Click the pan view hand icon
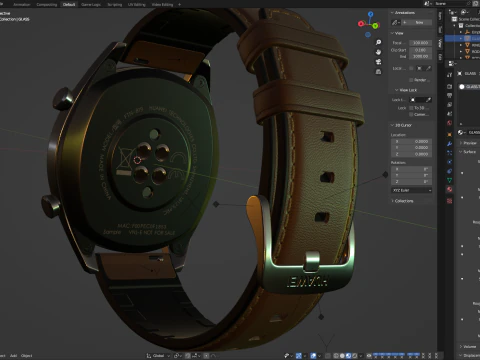Image resolution: width=480 pixels, height=360 pixels. coord(378,52)
